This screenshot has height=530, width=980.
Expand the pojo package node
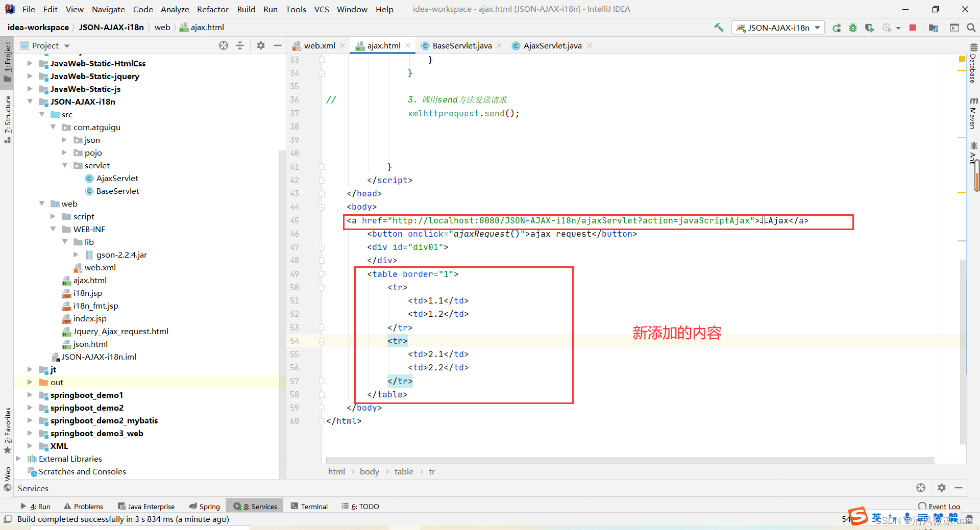coord(64,153)
